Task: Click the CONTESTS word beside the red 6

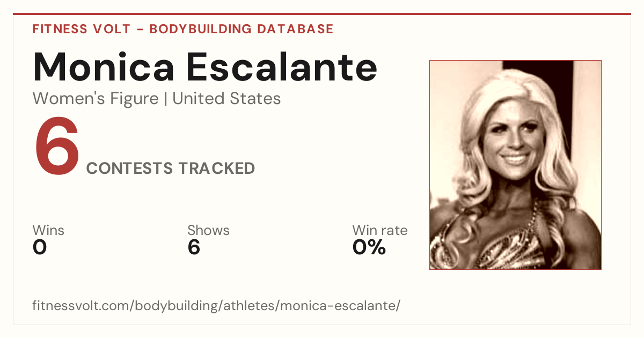Action: pos(129,168)
